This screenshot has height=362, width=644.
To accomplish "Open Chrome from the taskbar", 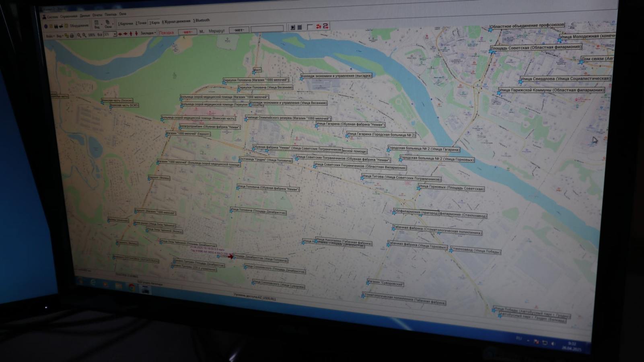I will (132, 288).
